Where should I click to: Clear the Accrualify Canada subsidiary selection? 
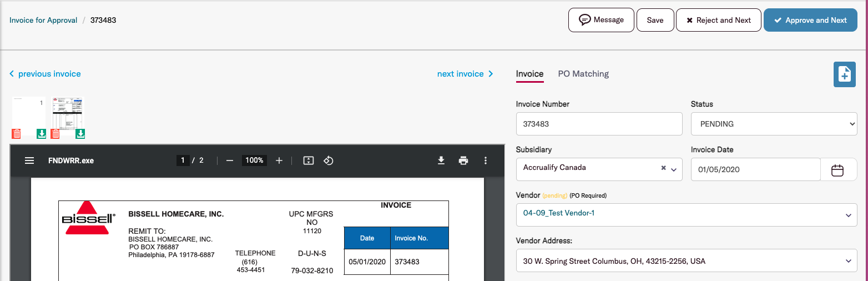663,168
